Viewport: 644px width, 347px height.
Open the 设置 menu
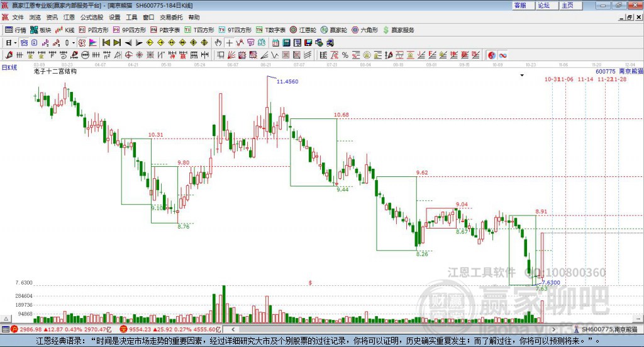click(x=114, y=17)
